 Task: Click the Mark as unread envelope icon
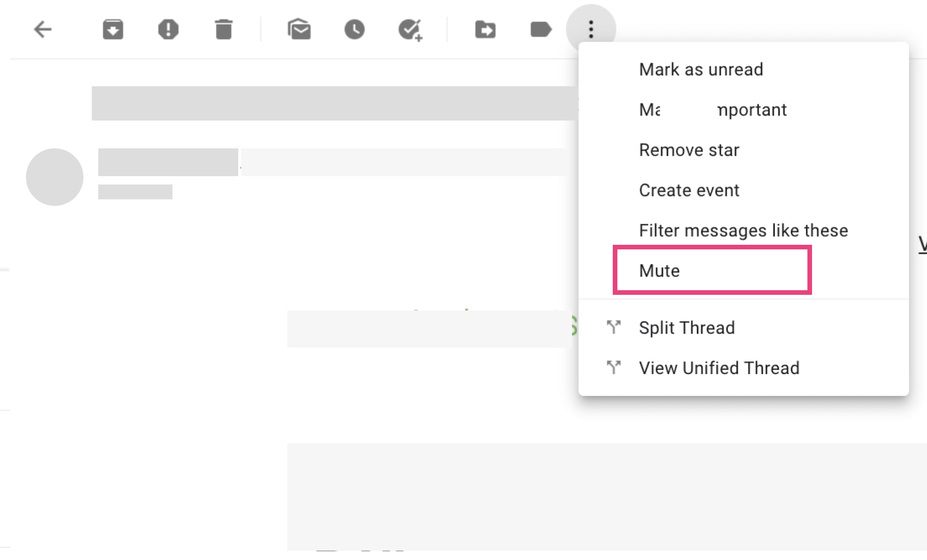click(x=299, y=30)
